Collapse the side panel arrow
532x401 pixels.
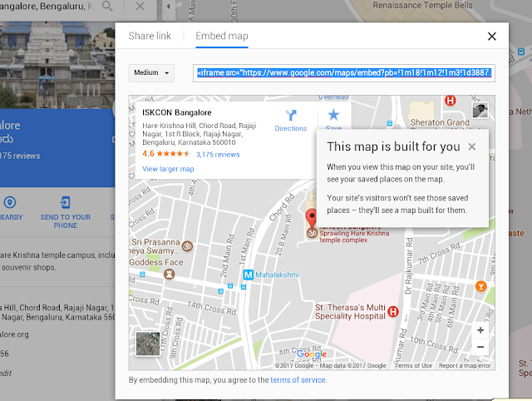click(168, 6)
